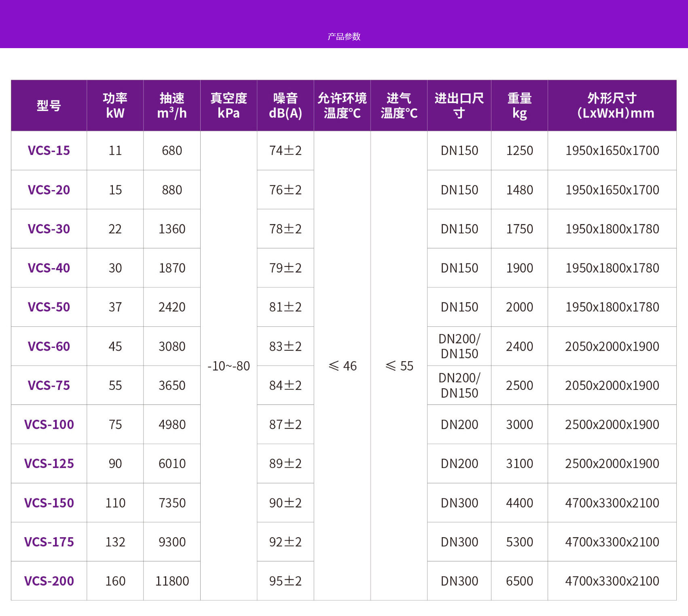Click the VCS-20 model cell
The height and width of the screenshot is (616, 688).
coord(49,190)
